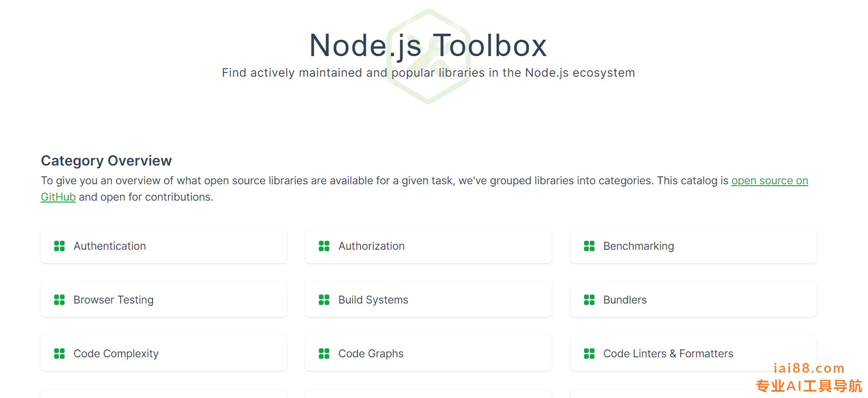The image size is (868, 398).
Task: Open the Bundlers category card
Action: tap(694, 300)
